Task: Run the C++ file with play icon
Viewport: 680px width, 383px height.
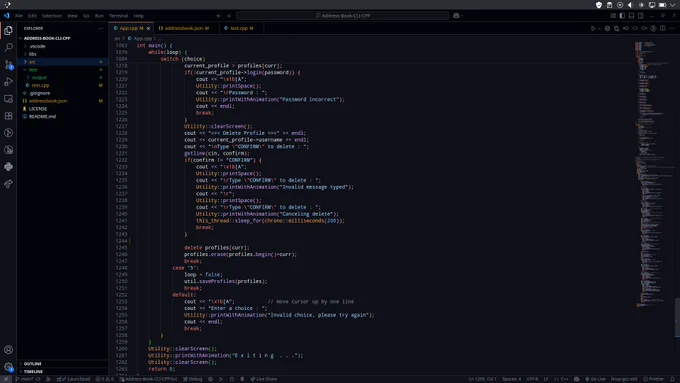Action: [x=593, y=28]
